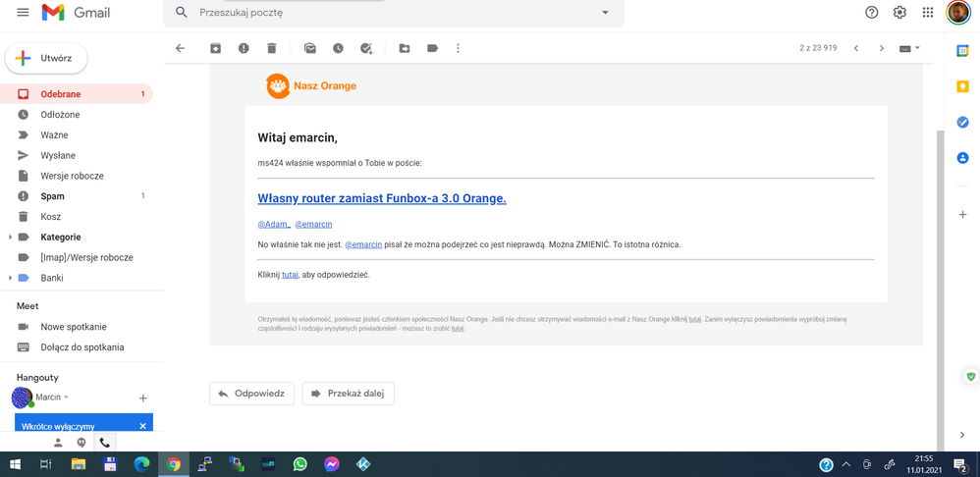Image resolution: width=980 pixels, height=477 pixels.
Task: Open the Funbox-a 3.0 Orange post link
Action: pos(382,198)
